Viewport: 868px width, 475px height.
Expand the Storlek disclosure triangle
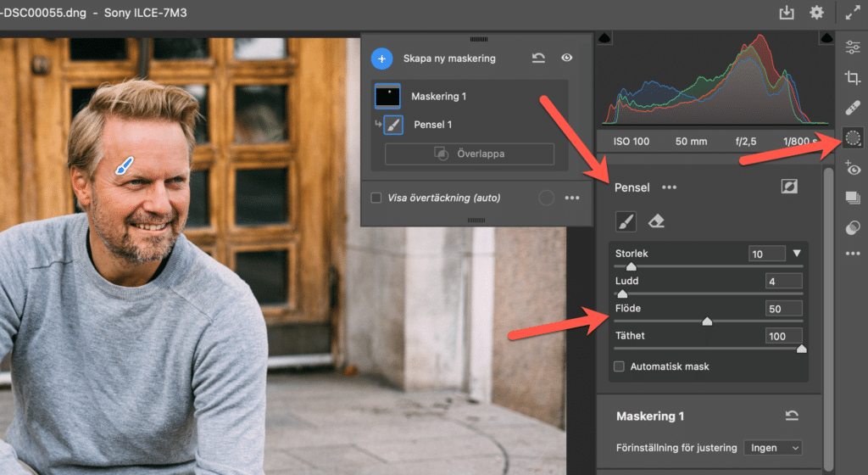coord(796,254)
